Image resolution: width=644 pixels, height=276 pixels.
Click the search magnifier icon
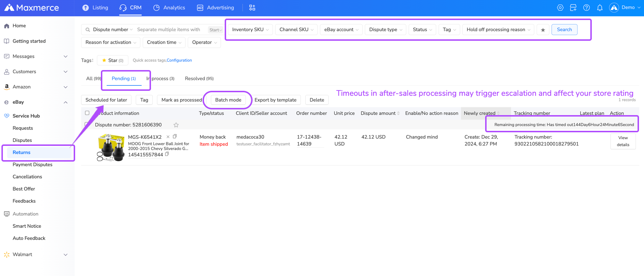tap(88, 30)
